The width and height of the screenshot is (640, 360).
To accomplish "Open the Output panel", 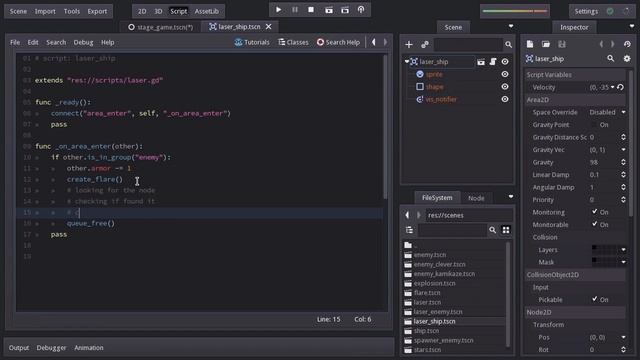I will pos(19,348).
